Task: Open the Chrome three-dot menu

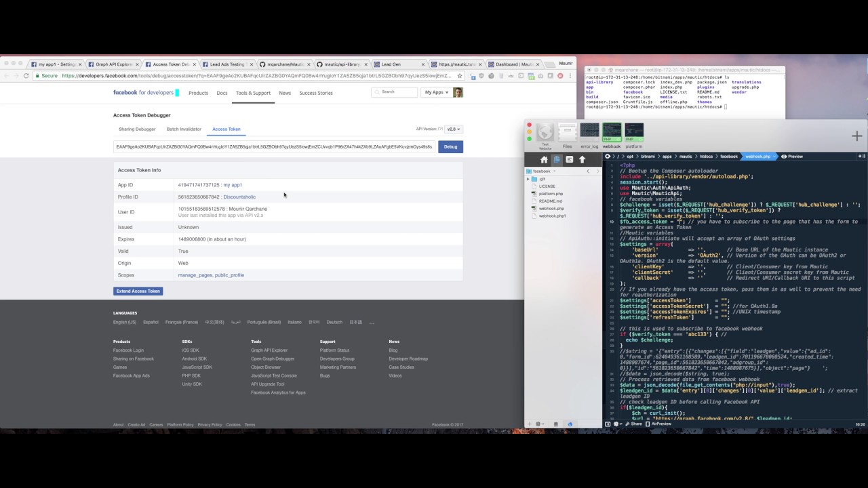Action: click(x=570, y=76)
